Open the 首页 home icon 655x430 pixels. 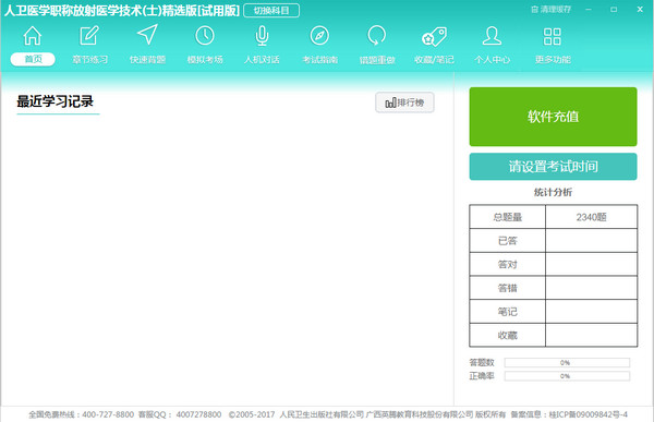[32, 36]
